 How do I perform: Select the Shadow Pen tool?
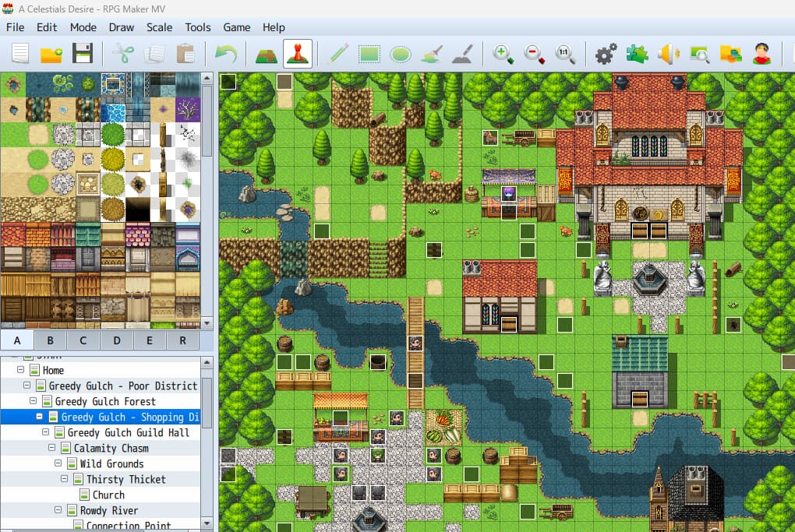point(462,54)
